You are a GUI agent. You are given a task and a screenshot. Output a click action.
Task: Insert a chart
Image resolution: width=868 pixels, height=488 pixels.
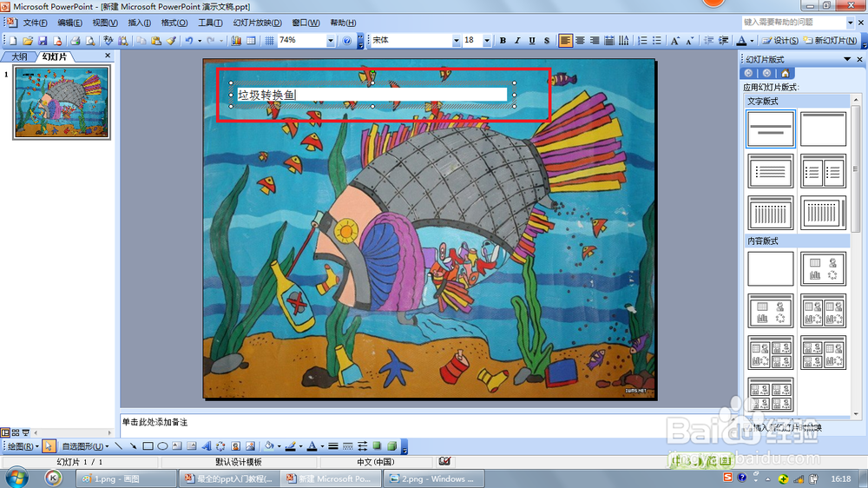236,41
